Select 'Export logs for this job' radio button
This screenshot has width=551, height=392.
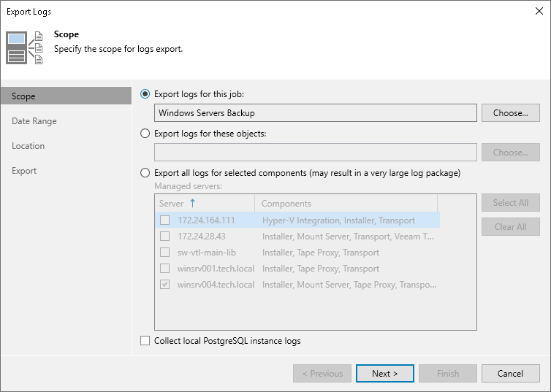(145, 94)
